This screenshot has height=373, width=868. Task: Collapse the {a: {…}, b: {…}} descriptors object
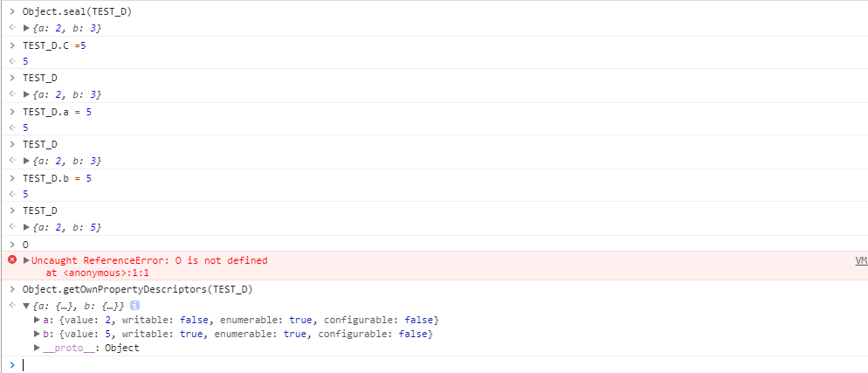tap(26, 306)
